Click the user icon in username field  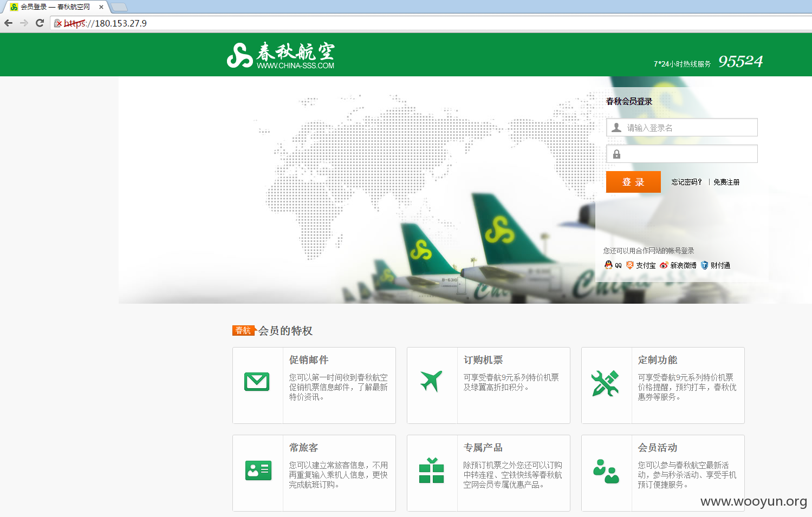(616, 127)
